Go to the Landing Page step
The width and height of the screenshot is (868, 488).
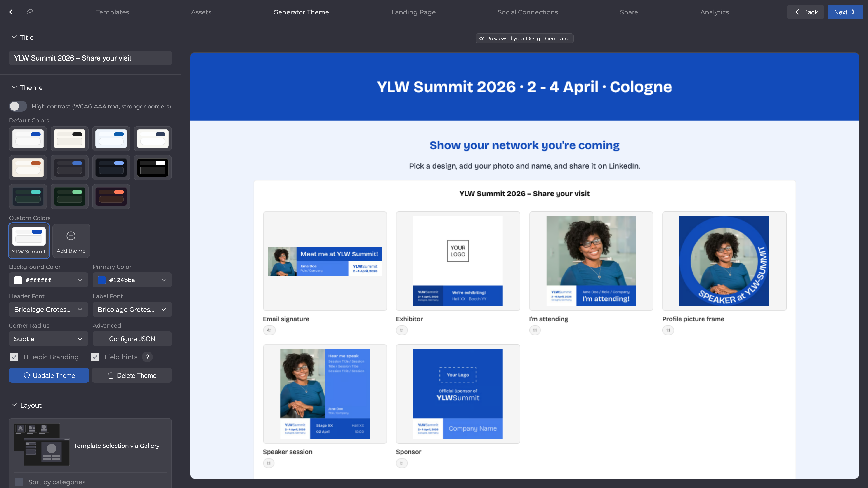tap(413, 12)
